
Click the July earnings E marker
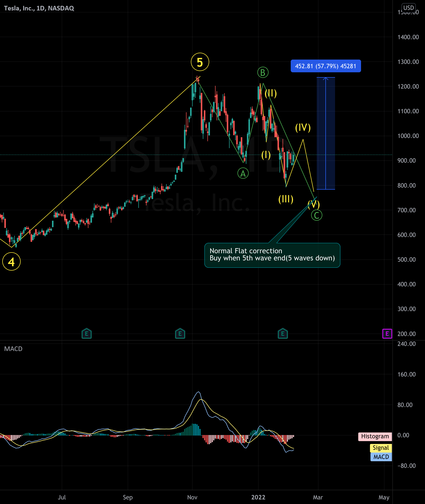(87, 333)
